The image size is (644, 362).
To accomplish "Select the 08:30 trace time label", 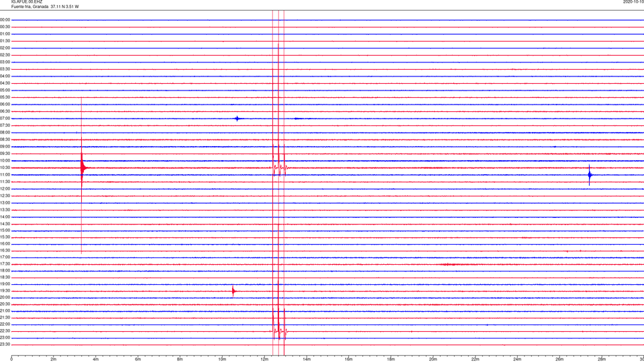I will coord(5,139).
